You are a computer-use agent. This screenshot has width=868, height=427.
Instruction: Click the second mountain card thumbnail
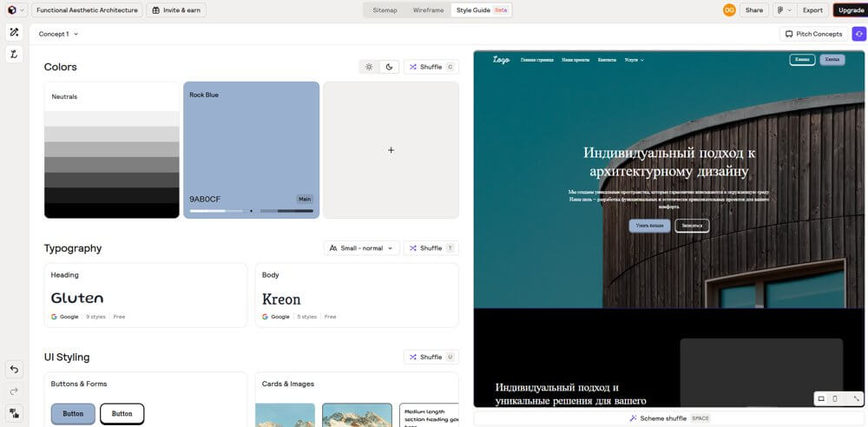tap(357, 415)
